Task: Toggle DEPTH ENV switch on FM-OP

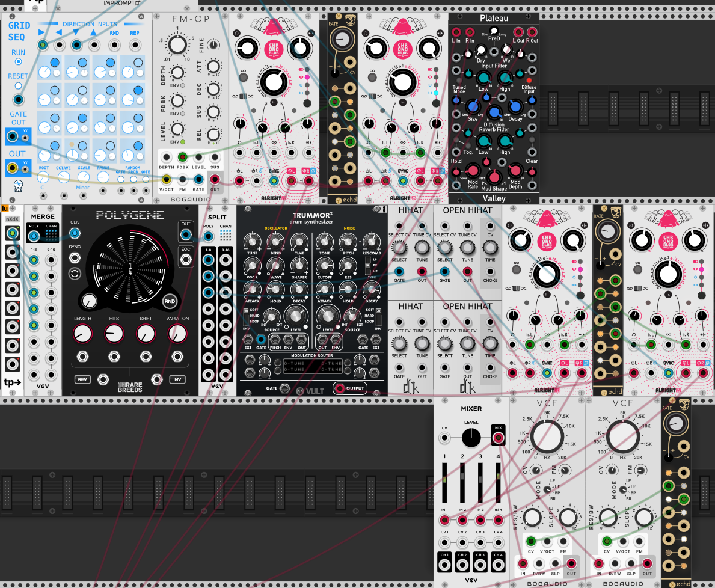Action: [182, 85]
